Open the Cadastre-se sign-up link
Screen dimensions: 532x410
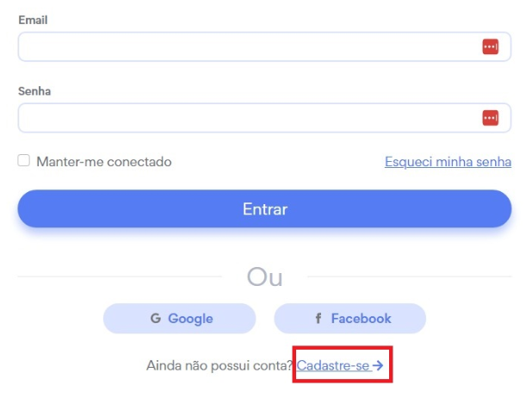[x=334, y=366]
